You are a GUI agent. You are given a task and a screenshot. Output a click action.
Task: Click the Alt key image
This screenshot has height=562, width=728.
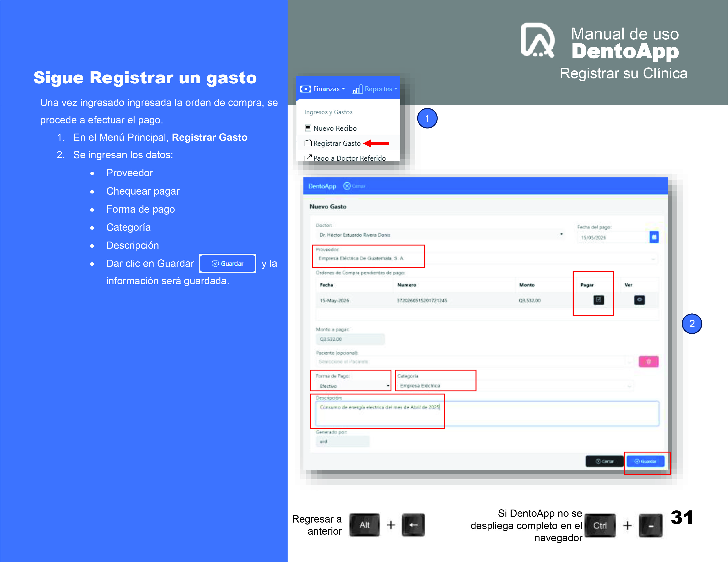click(x=364, y=525)
